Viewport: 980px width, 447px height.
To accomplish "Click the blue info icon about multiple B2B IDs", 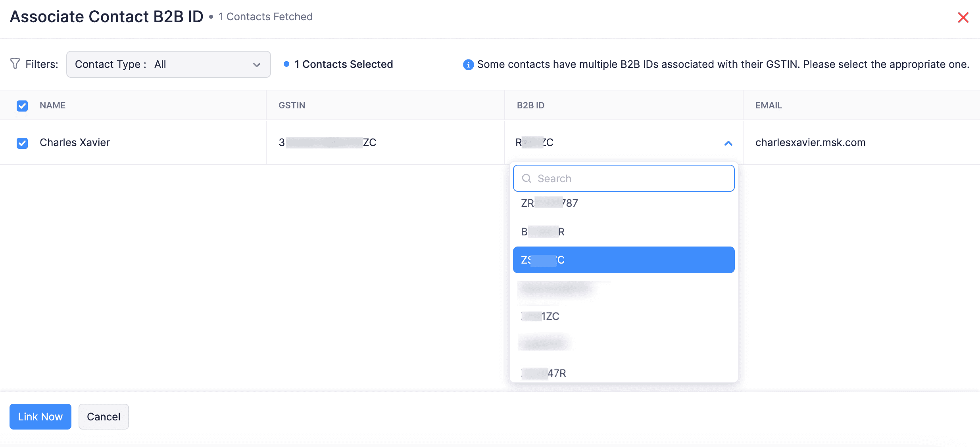I will click(468, 64).
